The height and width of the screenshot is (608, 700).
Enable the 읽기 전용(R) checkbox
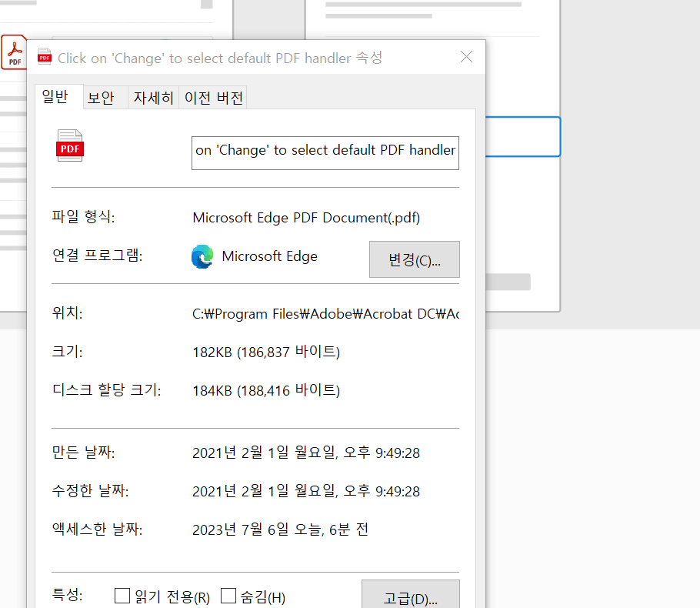point(122,596)
